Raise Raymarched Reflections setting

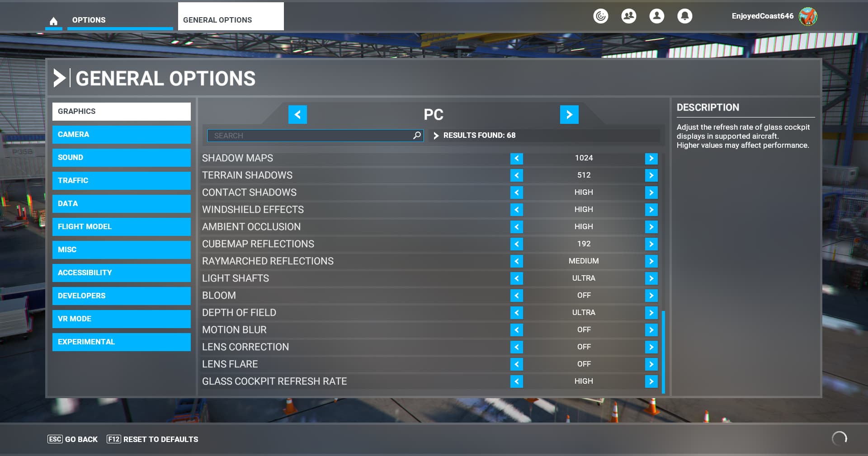(651, 261)
